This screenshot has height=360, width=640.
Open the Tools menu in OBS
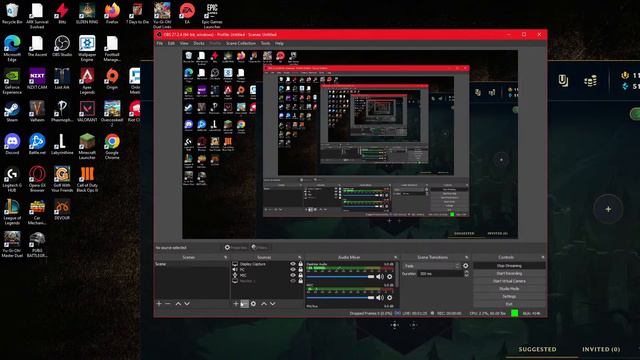pos(265,43)
